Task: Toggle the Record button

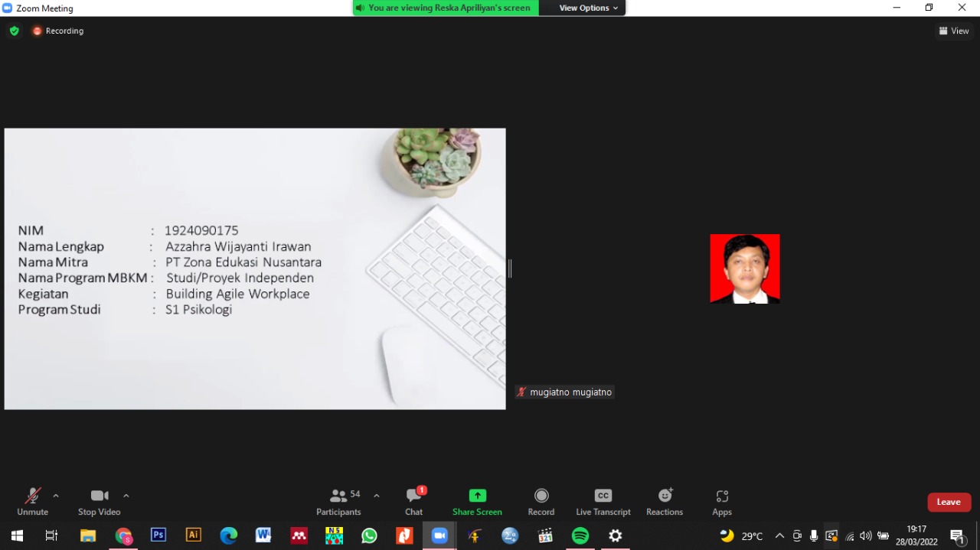Action: [x=541, y=502]
